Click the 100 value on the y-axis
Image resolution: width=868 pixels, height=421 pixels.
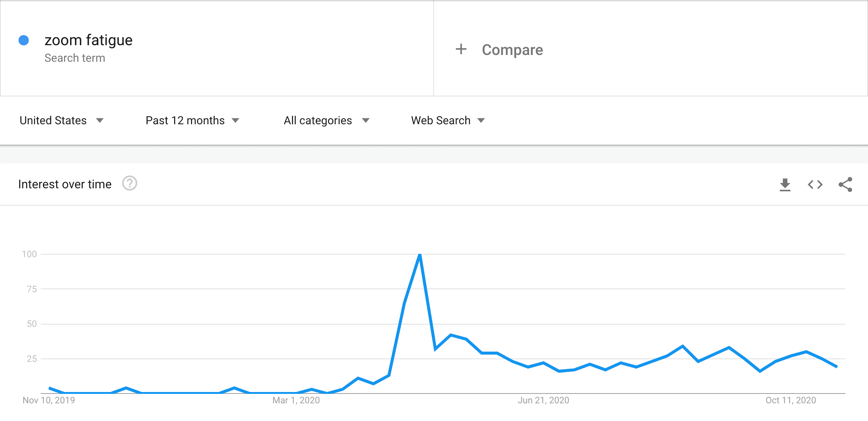(x=29, y=254)
